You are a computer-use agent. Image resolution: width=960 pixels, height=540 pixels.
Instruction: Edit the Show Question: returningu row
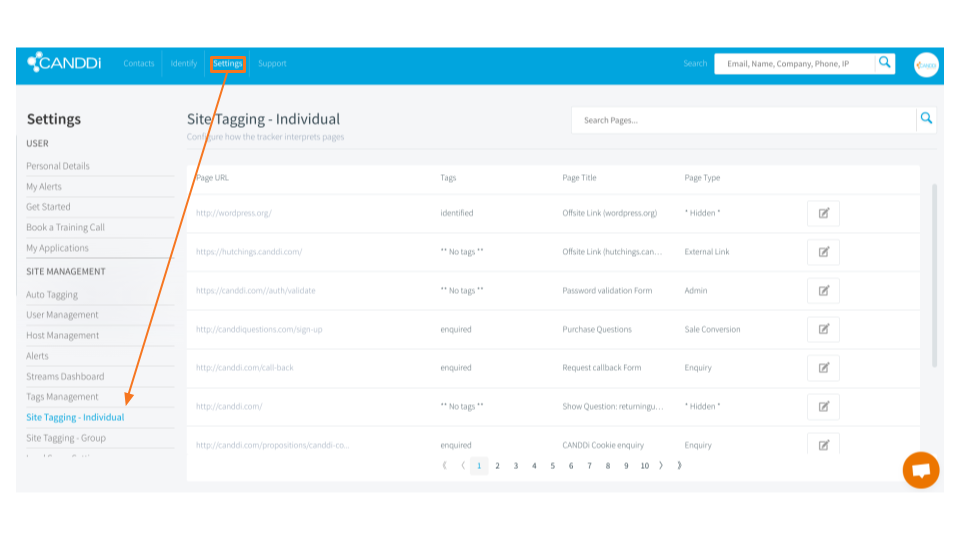tap(823, 407)
